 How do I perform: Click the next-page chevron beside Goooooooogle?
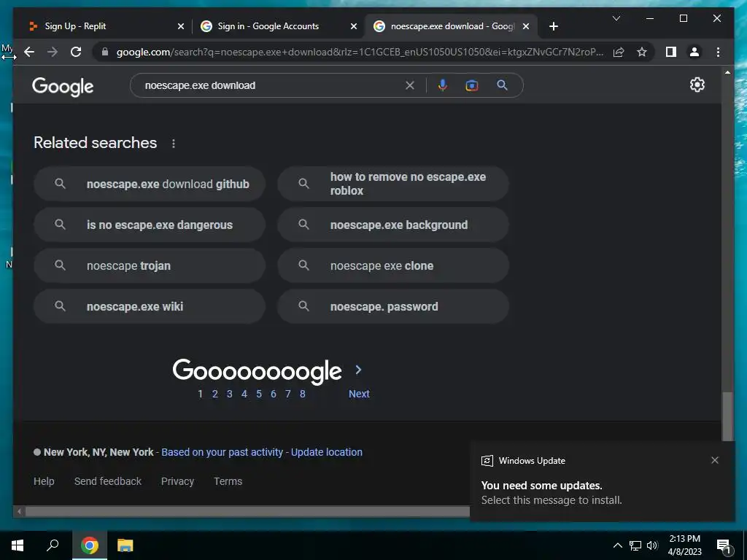pyautogui.click(x=358, y=370)
